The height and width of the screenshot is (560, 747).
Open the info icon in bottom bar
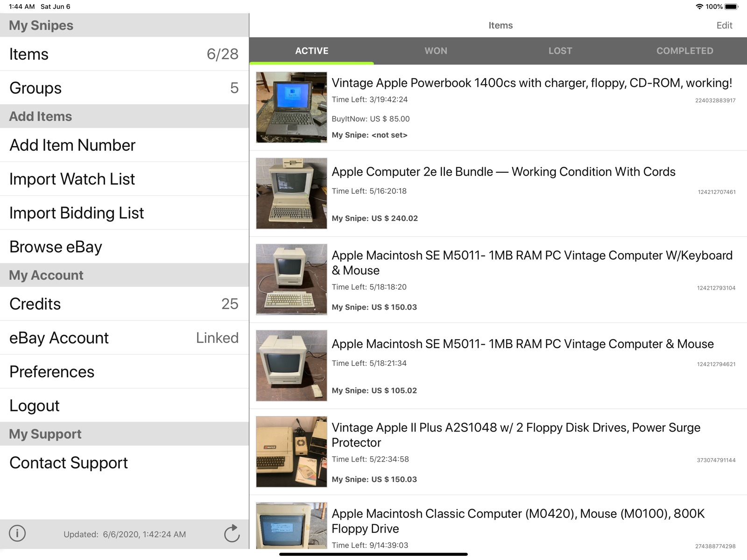[17, 533]
